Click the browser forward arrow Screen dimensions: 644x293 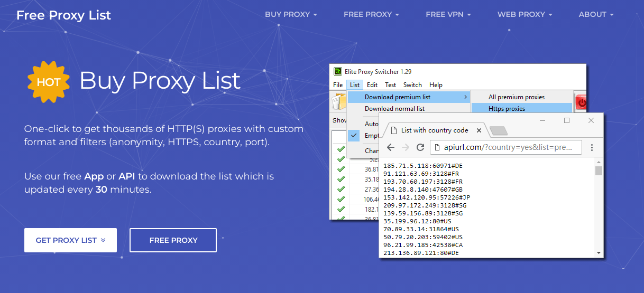pos(406,147)
